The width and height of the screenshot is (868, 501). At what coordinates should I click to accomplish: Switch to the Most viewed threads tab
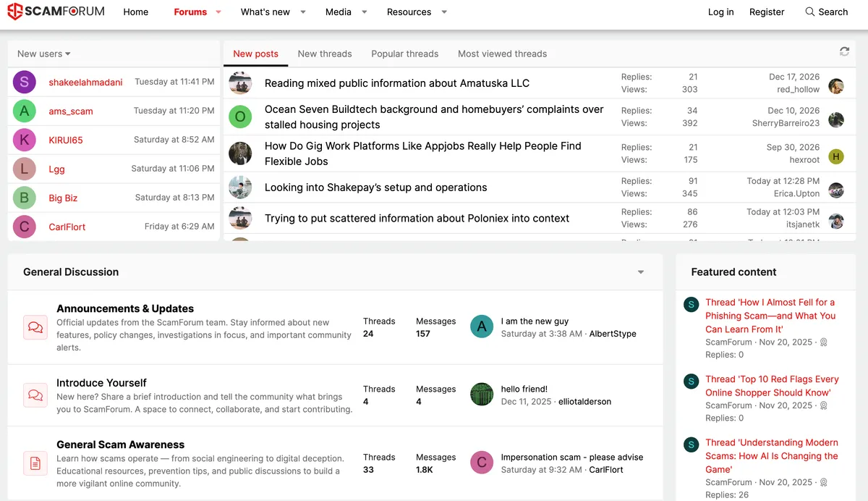click(x=502, y=54)
